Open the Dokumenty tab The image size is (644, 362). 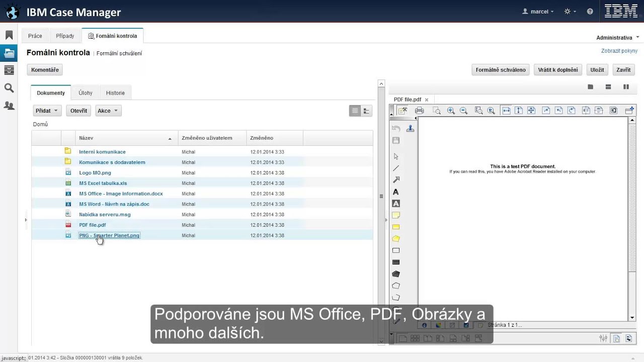tap(51, 93)
